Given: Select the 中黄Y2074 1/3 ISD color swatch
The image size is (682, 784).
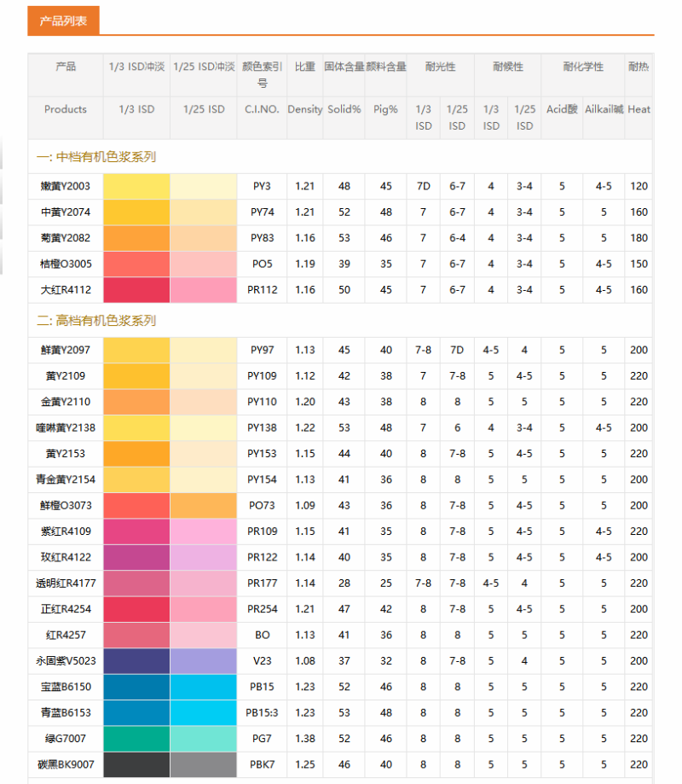Looking at the screenshot, I should [x=136, y=212].
